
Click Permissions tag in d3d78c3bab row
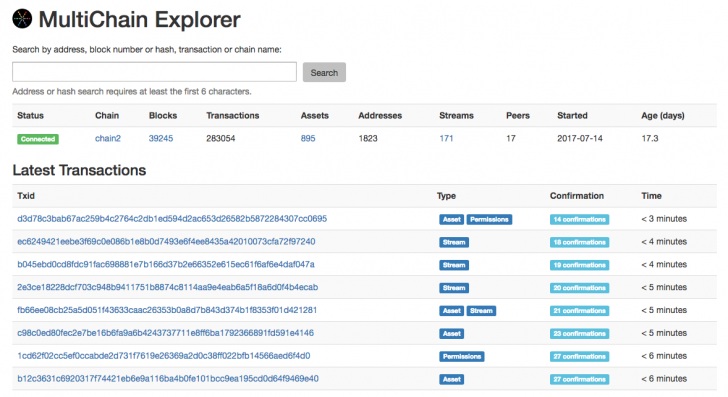(x=489, y=219)
